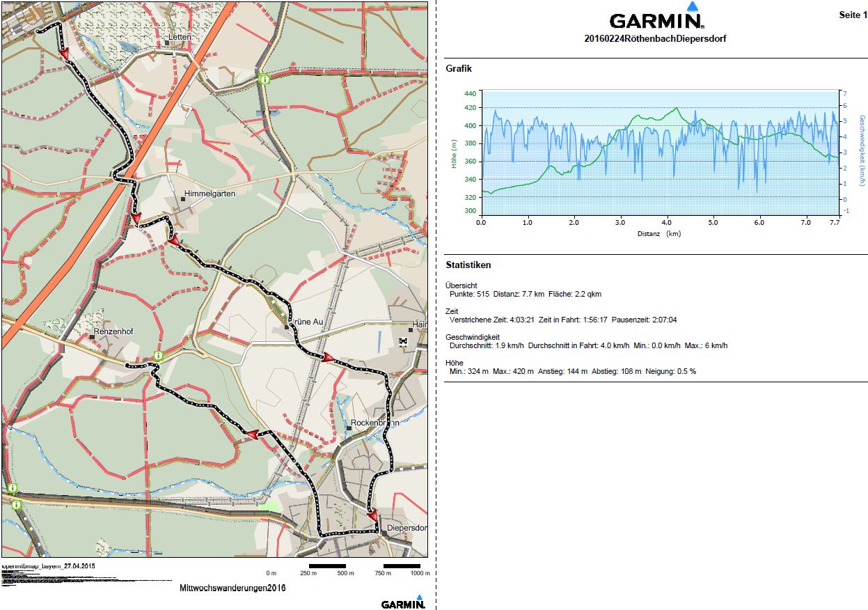Click the Höhe (m) elevation axis label
The height and width of the screenshot is (610, 868).
coord(454,154)
